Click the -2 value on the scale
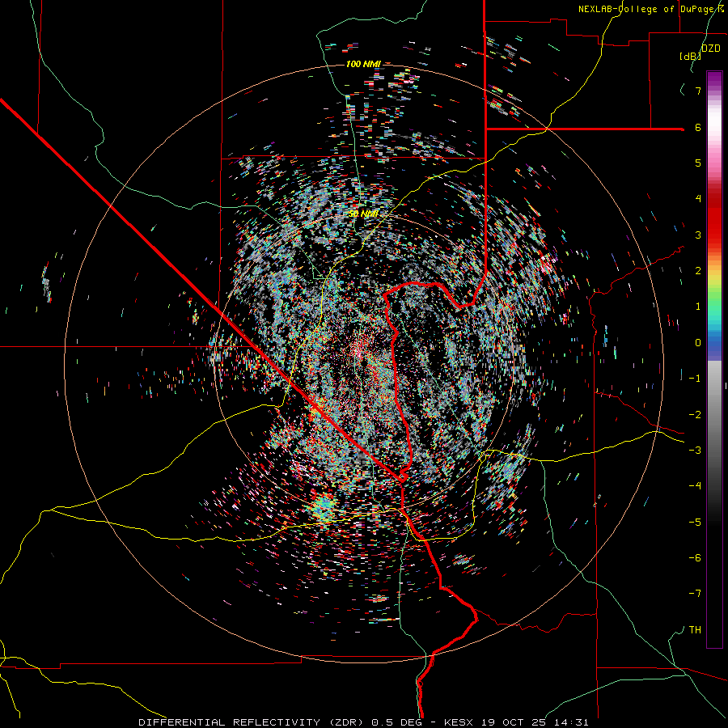The image size is (728, 728). [695, 415]
